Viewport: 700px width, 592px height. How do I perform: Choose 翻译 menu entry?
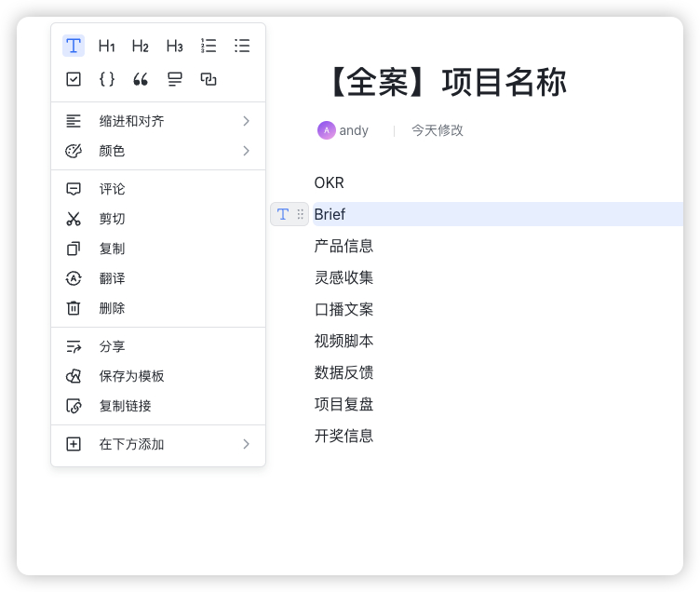[158, 278]
